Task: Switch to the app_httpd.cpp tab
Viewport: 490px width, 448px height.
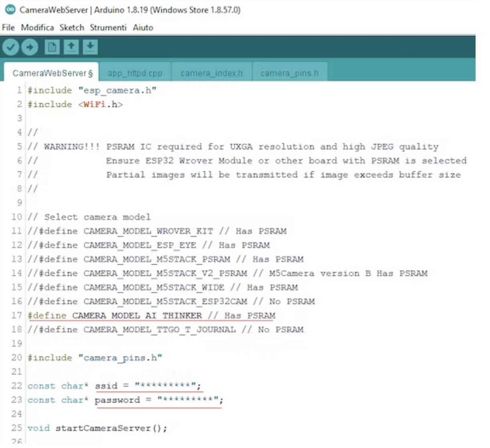Action: [135, 73]
